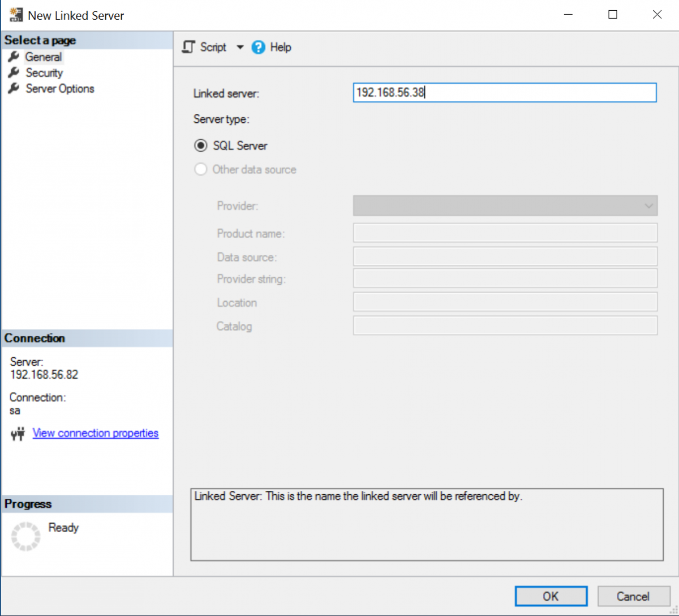679x616 pixels.
Task: Click the wrench icon beside Security
Action: (14, 72)
